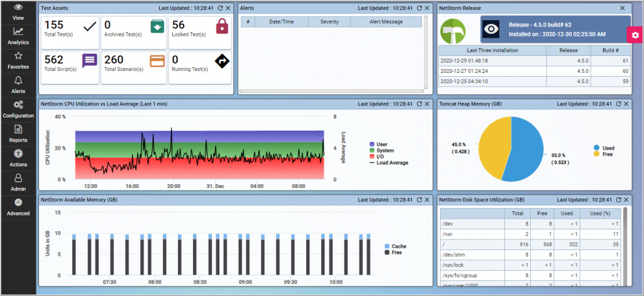
Task: Toggle the Used slice in heap legend
Action: pos(604,148)
